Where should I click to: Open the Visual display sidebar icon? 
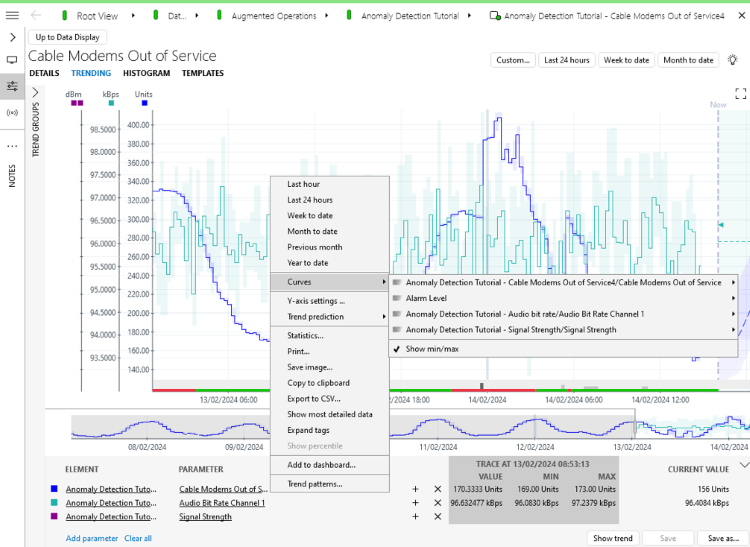(12, 60)
